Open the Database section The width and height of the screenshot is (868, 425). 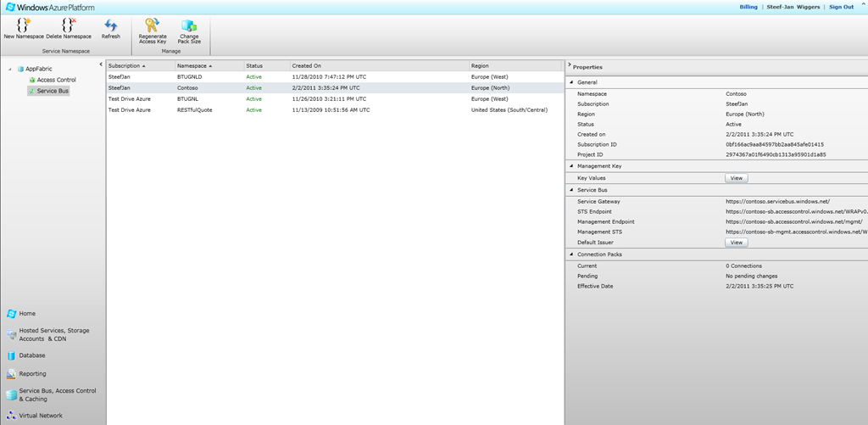[32, 355]
